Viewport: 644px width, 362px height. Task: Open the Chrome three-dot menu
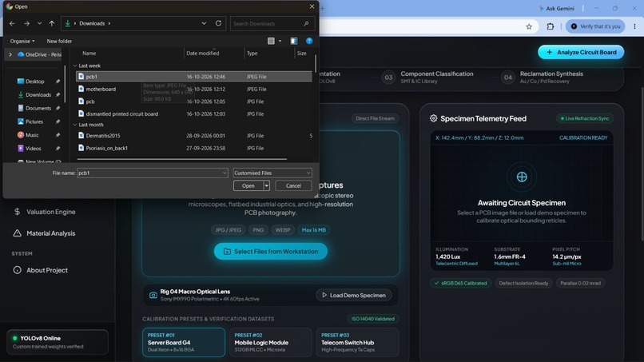634,26
